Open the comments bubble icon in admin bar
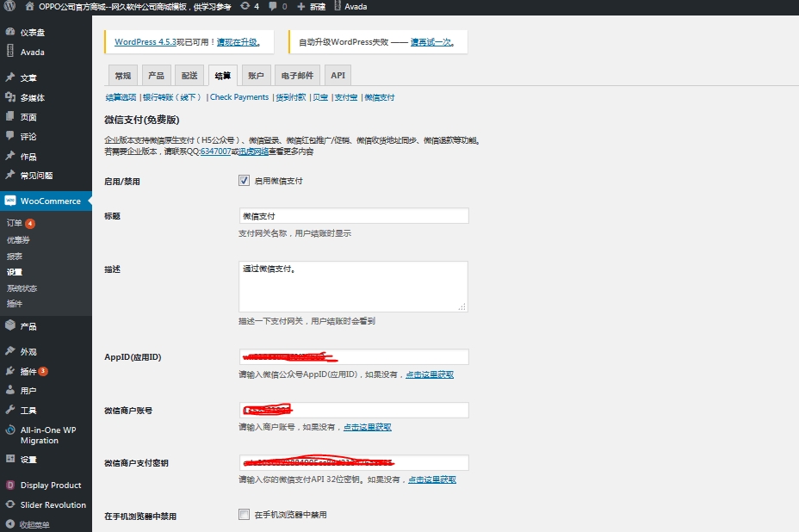This screenshot has width=799, height=532. click(273, 6)
